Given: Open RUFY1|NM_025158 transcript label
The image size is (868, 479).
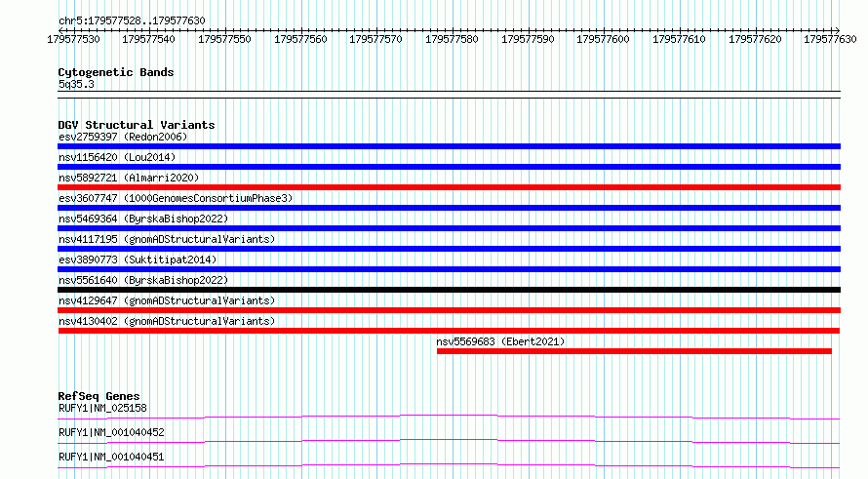Looking at the screenshot, I should [102, 408].
